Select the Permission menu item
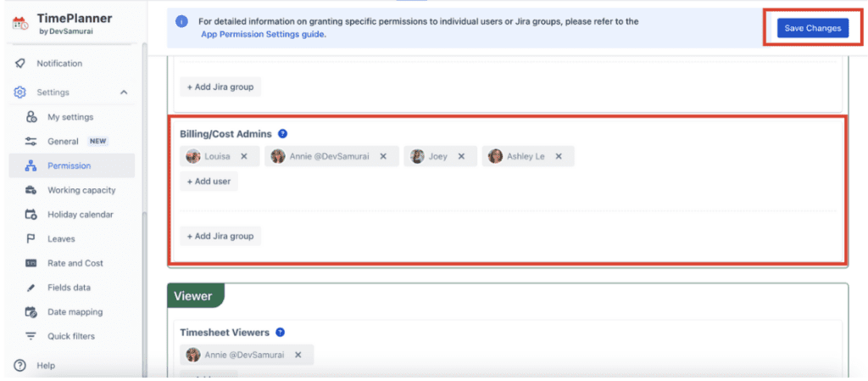868x381 pixels. point(72,165)
